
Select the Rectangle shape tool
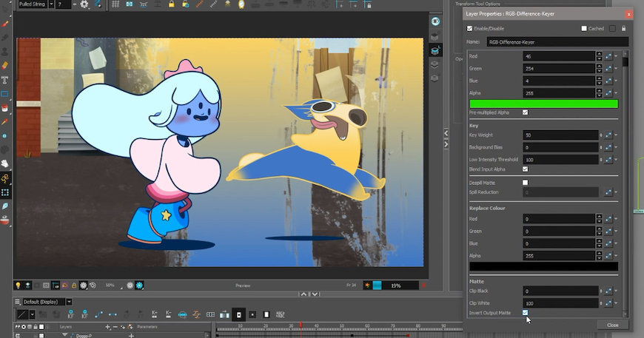click(x=5, y=94)
